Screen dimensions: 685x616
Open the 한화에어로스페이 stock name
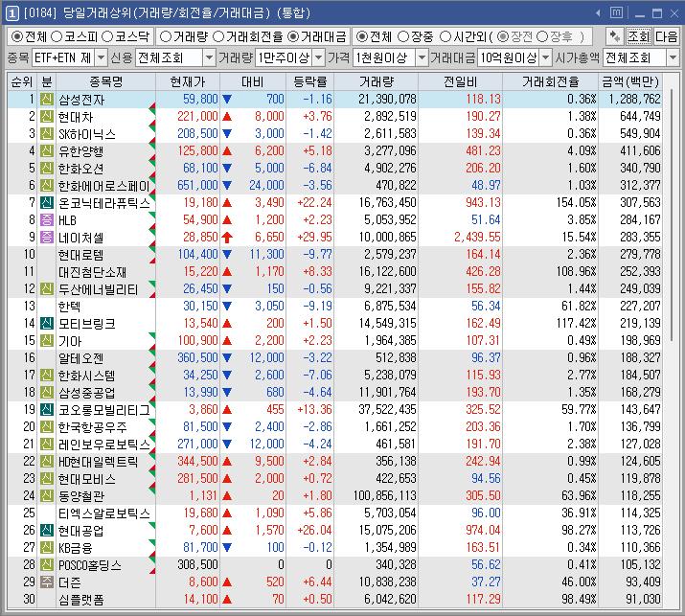(104, 186)
